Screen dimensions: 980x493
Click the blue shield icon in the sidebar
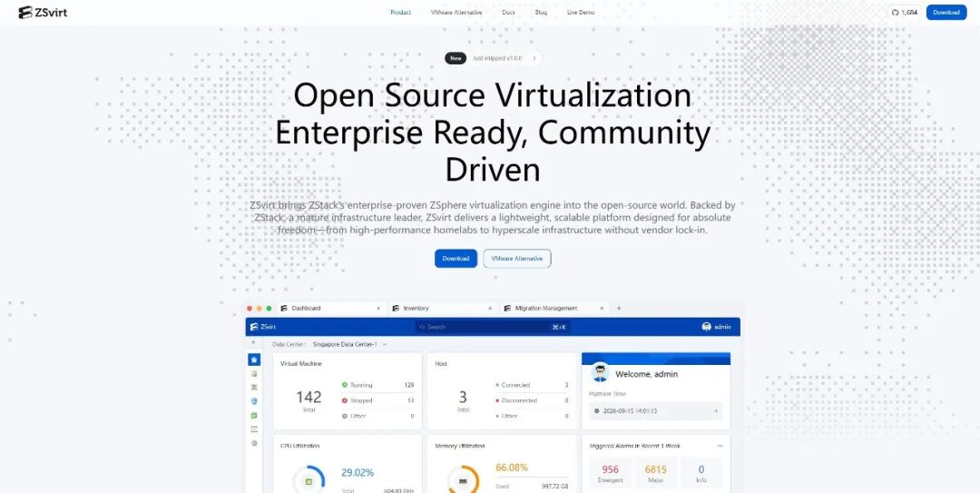[254, 401]
